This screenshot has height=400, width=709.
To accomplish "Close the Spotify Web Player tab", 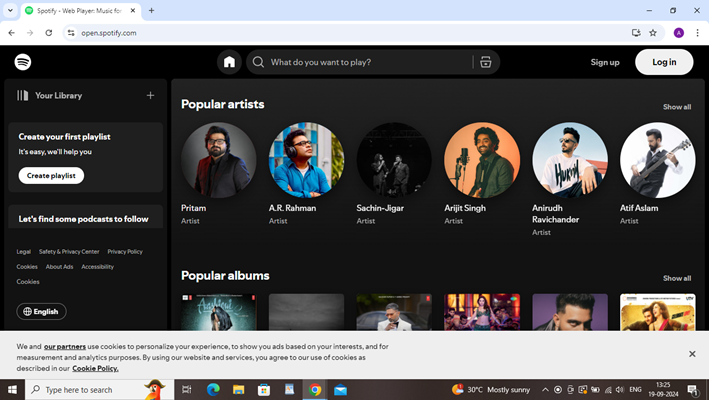I will click(x=133, y=10).
